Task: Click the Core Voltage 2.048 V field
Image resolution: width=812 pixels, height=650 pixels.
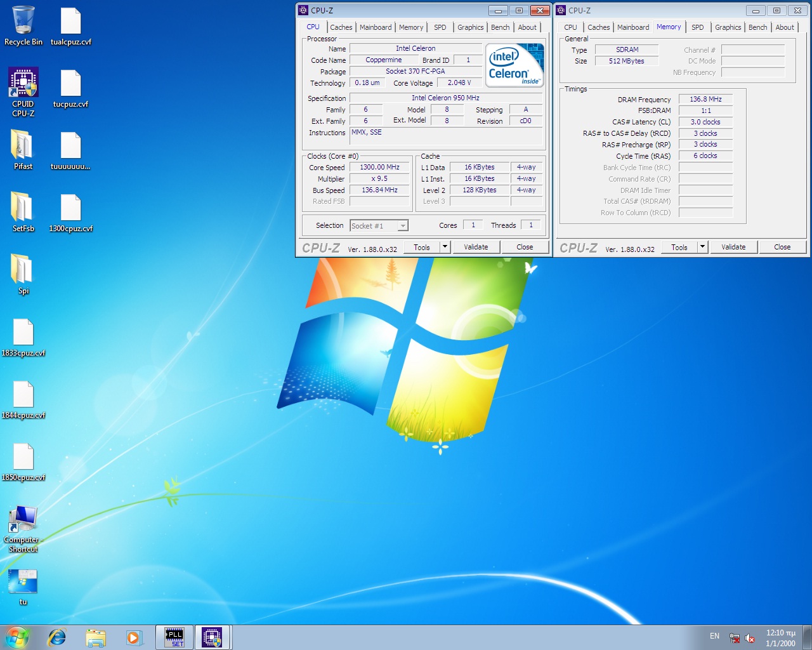Action: tap(459, 83)
